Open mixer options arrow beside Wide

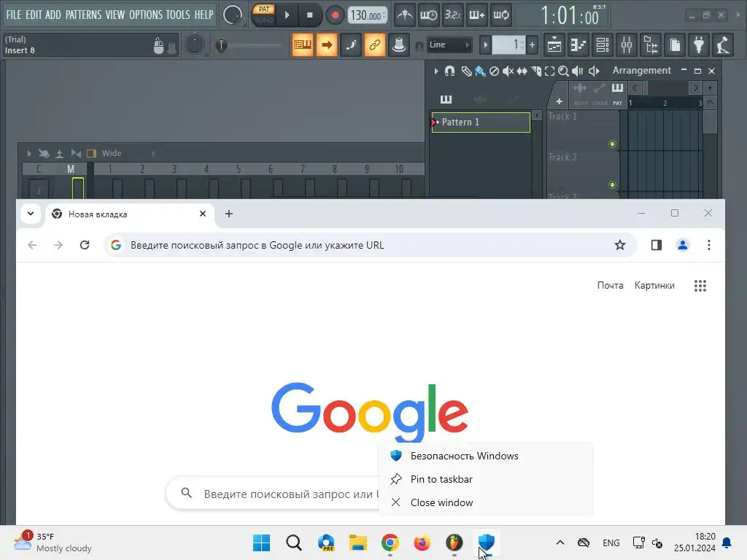click(x=29, y=153)
